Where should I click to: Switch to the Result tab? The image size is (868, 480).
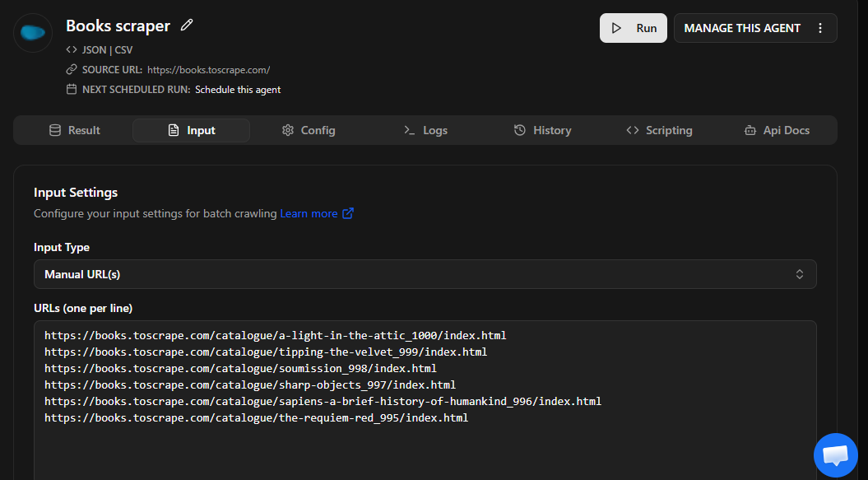tap(74, 130)
